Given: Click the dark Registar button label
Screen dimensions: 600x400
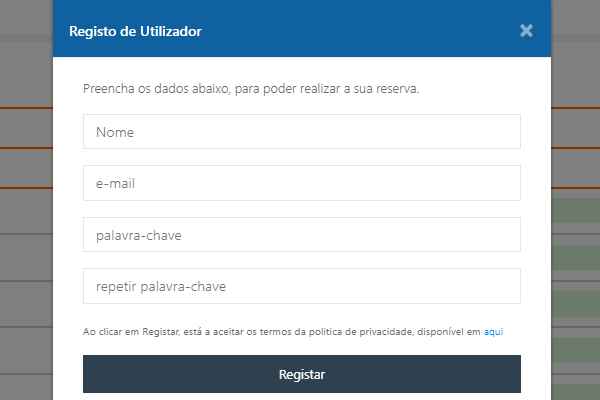Looking at the screenshot, I should click(x=302, y=374).
